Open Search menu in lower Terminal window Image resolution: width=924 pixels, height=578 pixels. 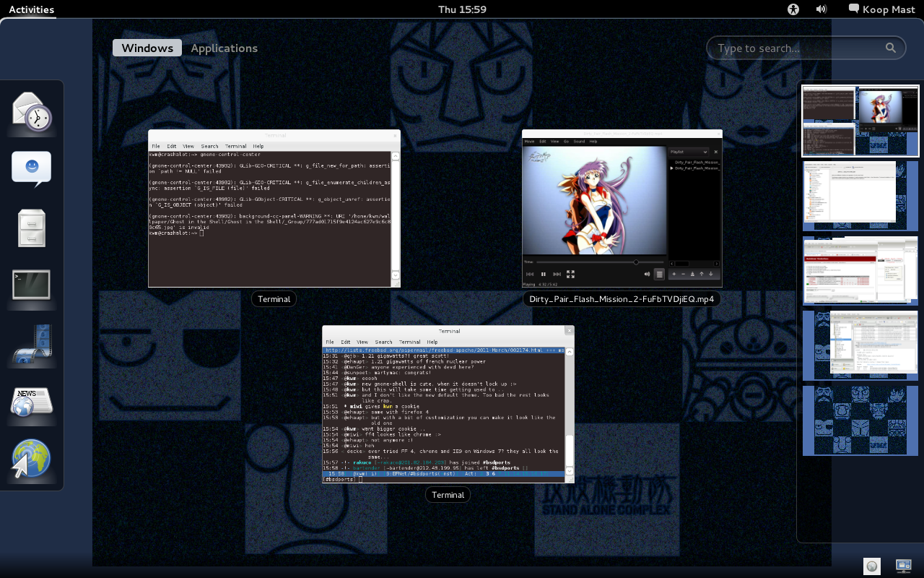click(384, 342)
